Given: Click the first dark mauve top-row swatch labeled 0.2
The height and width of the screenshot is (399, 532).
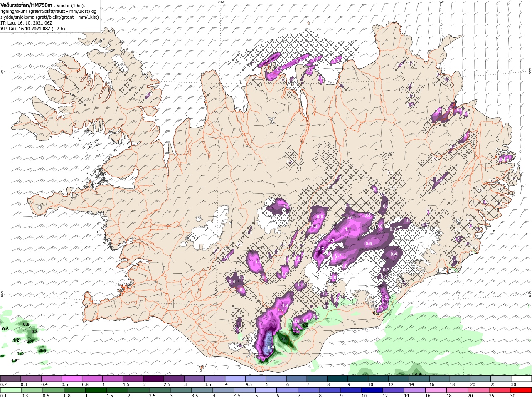Looking at the screenshot, I should [x=10, y=379].
